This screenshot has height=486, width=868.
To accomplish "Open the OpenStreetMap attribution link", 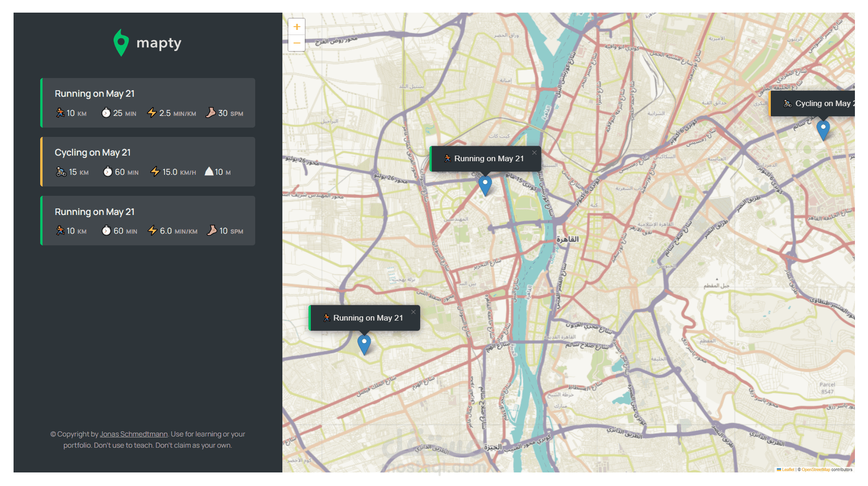I will click(815, 470).
